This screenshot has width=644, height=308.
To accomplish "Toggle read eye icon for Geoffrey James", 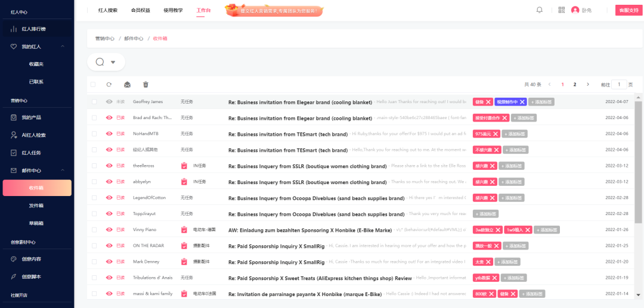I will pos(109,102).
